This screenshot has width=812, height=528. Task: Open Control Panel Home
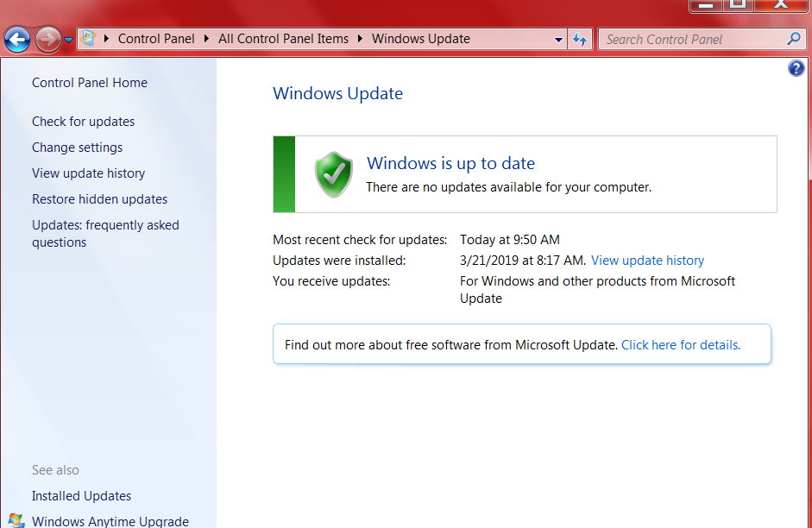tap(90, 83)
